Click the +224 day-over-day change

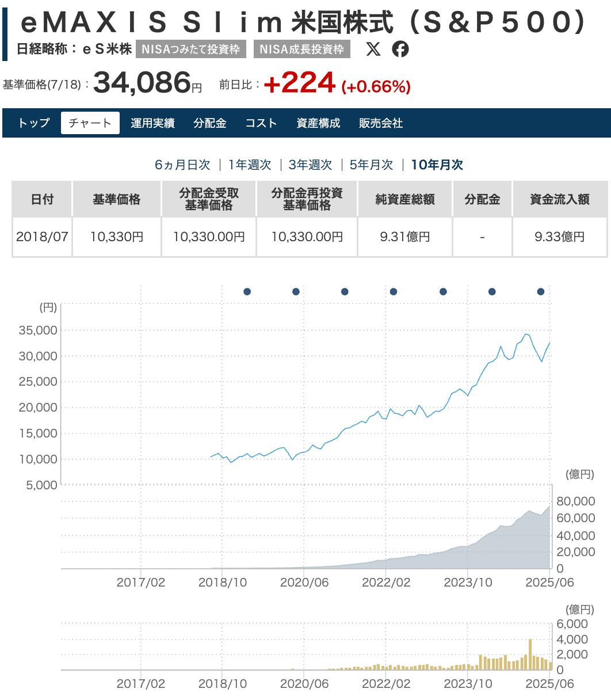click(x=299, y=83)
